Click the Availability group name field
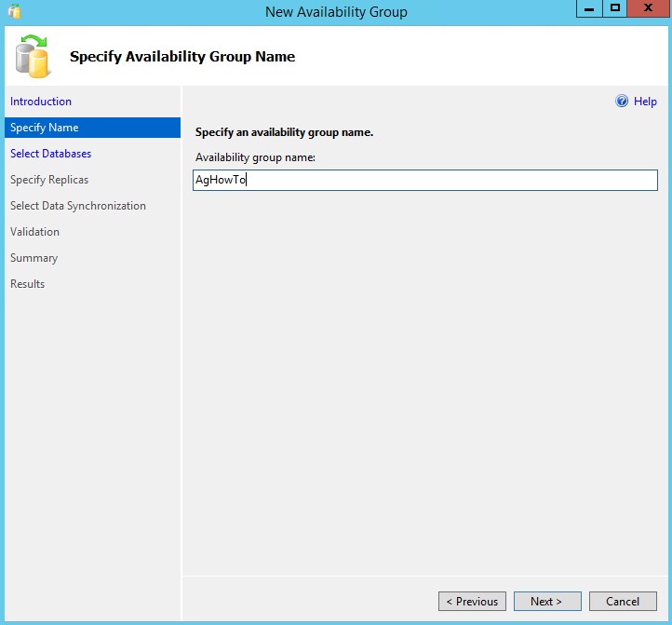 pyautogui.click(x=425, y=180)
